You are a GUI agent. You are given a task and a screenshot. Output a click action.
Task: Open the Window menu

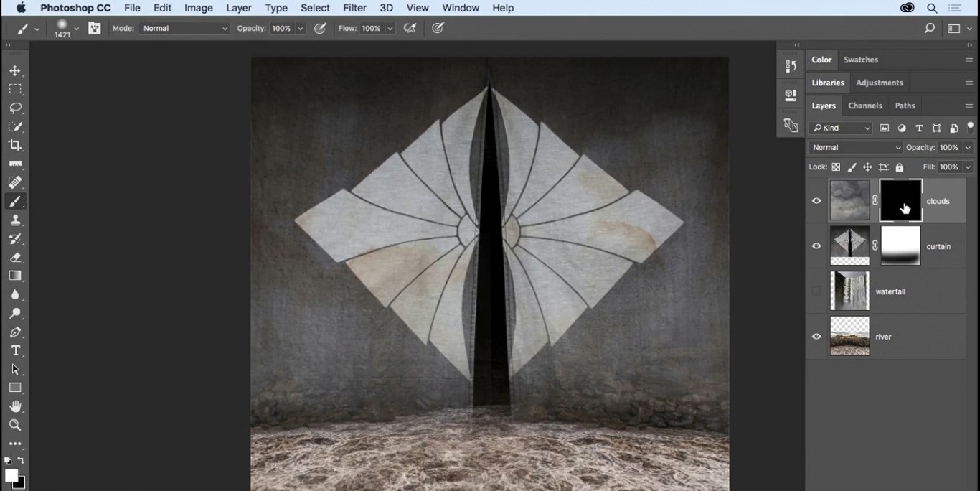click(x=461, y=8)
